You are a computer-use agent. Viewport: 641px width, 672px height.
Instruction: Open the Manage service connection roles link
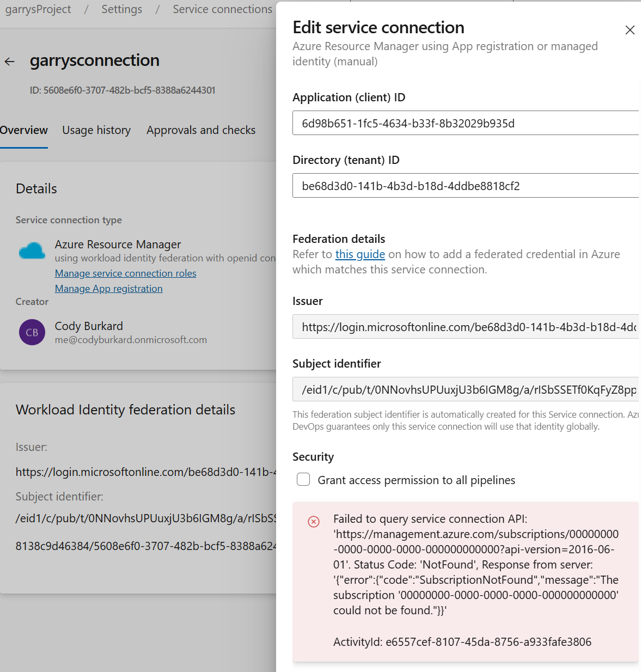(125, 273)
